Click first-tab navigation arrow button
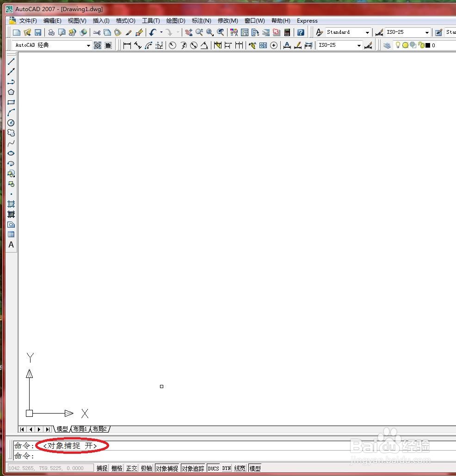Screen dimensions: 456x476 point(22,429)
